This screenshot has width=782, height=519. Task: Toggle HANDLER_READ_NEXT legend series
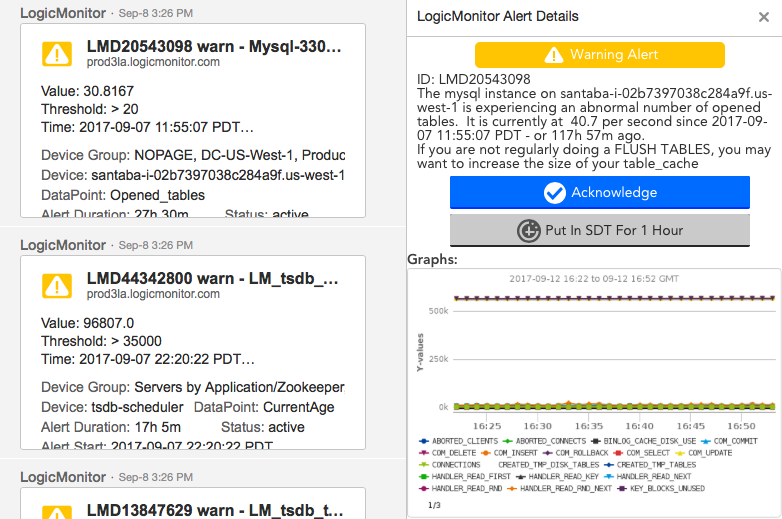(x=648, y=477)
